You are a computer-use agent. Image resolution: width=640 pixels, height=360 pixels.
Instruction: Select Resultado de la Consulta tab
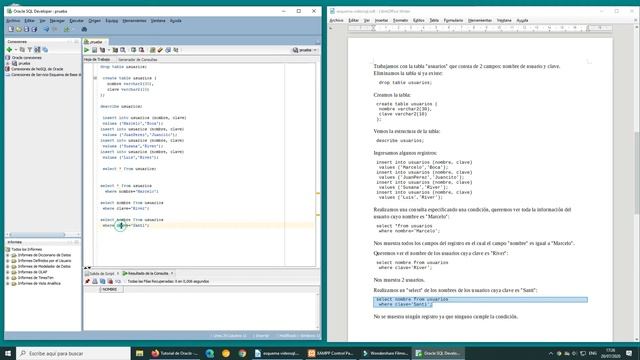tap(148, 273)
